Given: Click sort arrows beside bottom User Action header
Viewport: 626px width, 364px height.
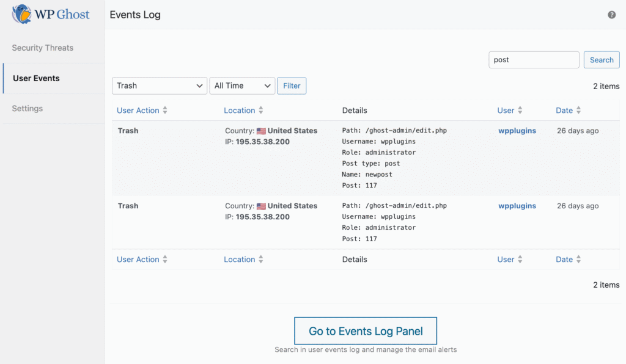Looking at the screenshot, I should 165,260.
